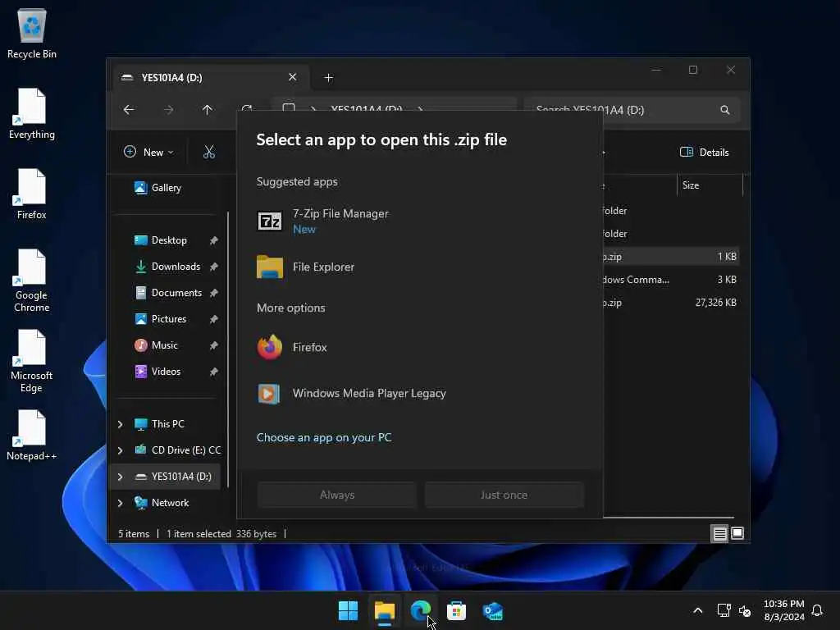This screenshot has width=840, height=630.
Task: Switch to large thumbnails view icon
Action: (737, 533)
